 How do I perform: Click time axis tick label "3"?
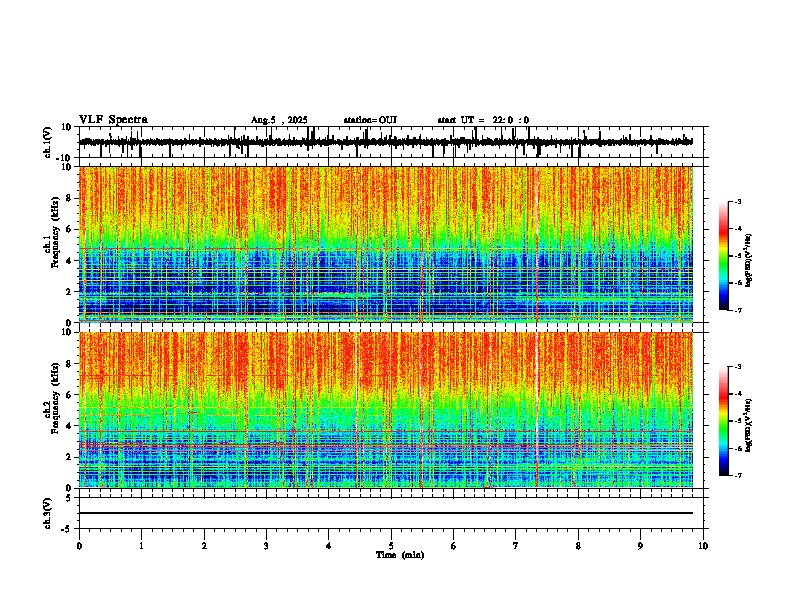(266, 546)
